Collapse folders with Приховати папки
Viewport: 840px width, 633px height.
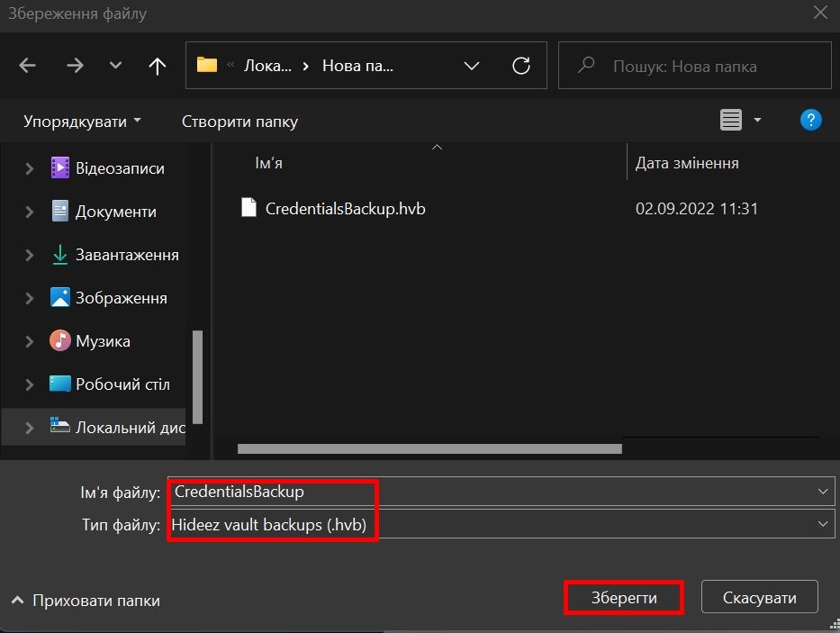click(87, 601)
